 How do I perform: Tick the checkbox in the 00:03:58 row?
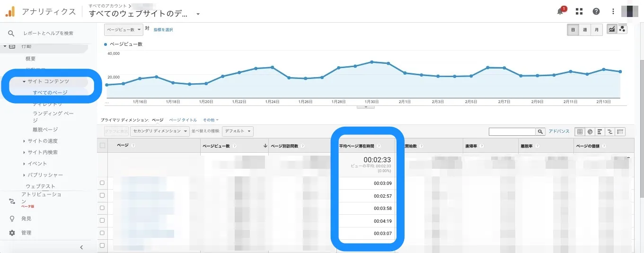coord(103,208)
